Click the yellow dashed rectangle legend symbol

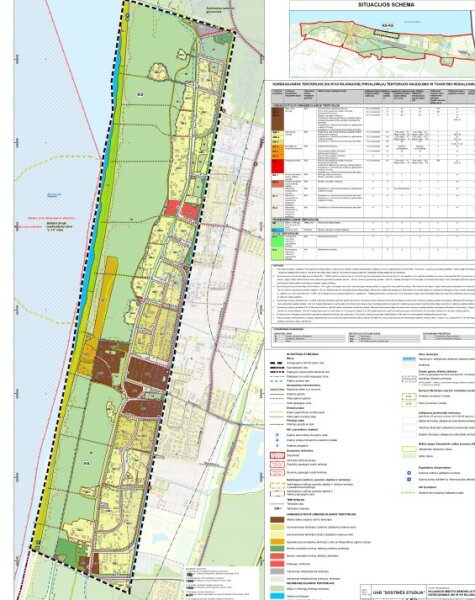277,485
